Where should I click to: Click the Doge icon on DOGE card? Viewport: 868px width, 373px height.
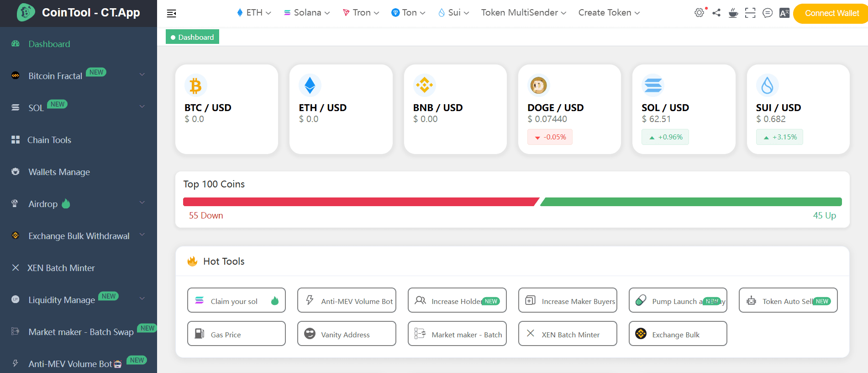point(539,85)
